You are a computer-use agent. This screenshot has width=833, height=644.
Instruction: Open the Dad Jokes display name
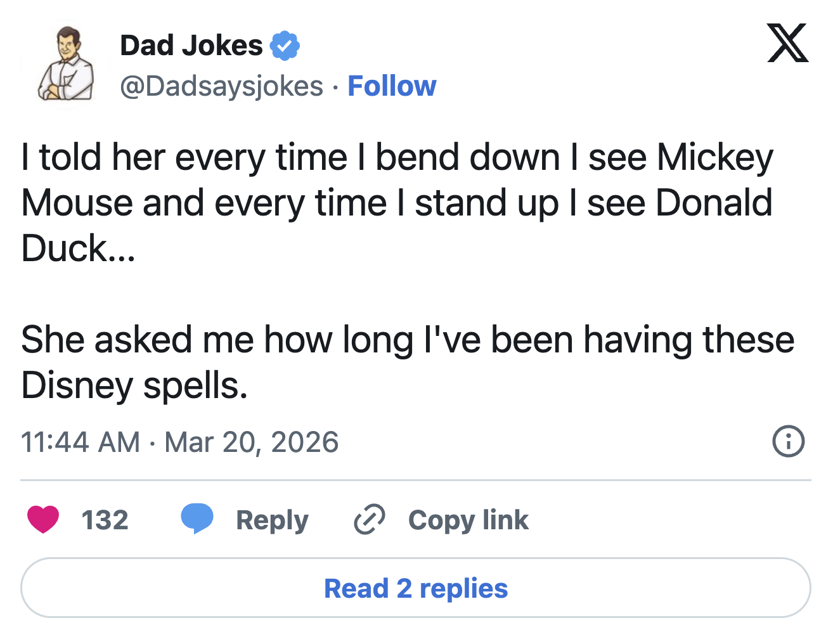click(191, 46)
